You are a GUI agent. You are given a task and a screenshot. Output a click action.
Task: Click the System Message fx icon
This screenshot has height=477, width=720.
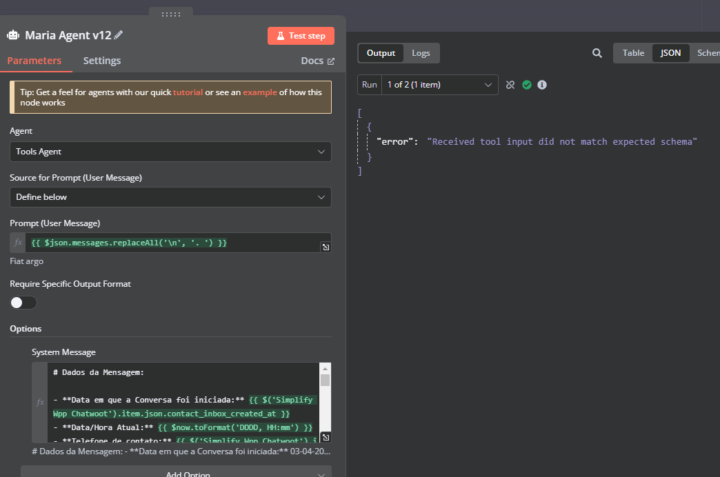click(40, 402)
